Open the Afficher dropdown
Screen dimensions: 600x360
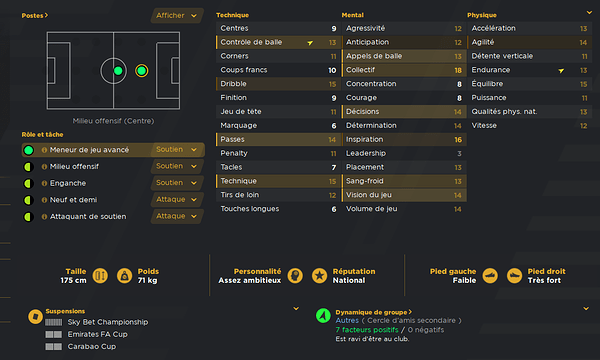176,15
